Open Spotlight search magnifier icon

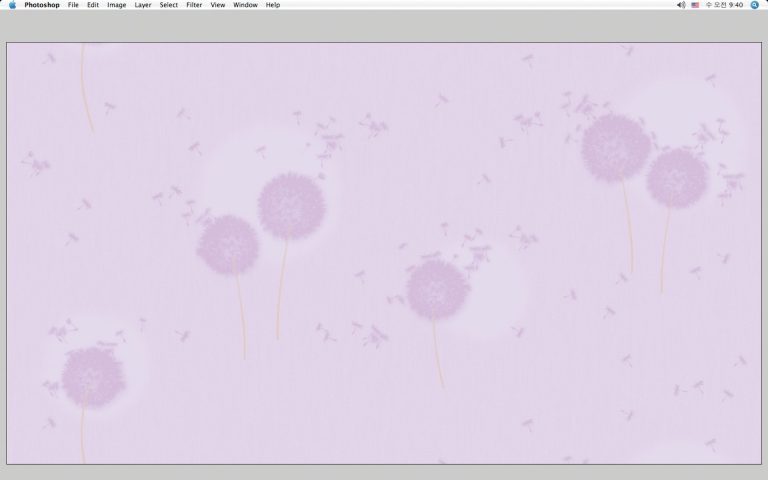pos(755,5)
